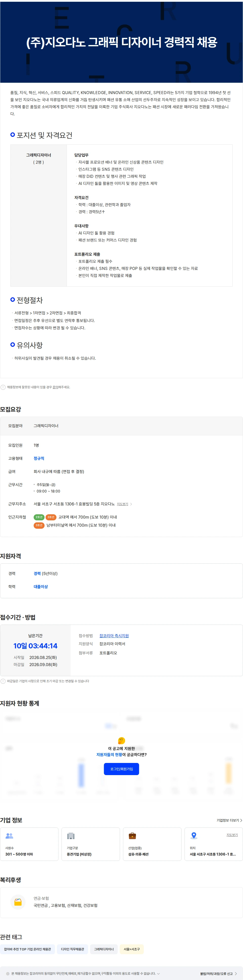Image resolution: width=243 pixels, height=980 pixels.
Task: Click the blue circle bullet beside 유의사항
Action: [13, 345]
